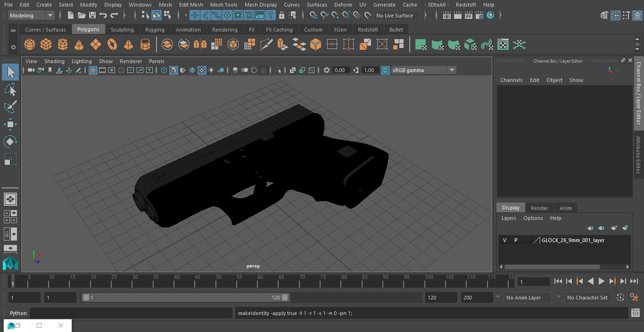Switch to the Render layer tab
The width and height of the screenshot is (644, 332).
pyautogui.click(x=539, y=208)
